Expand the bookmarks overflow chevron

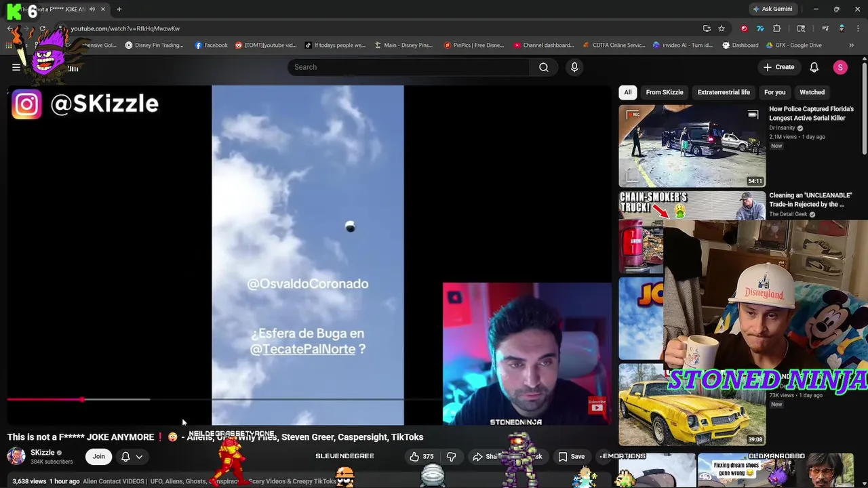(852, 45)
